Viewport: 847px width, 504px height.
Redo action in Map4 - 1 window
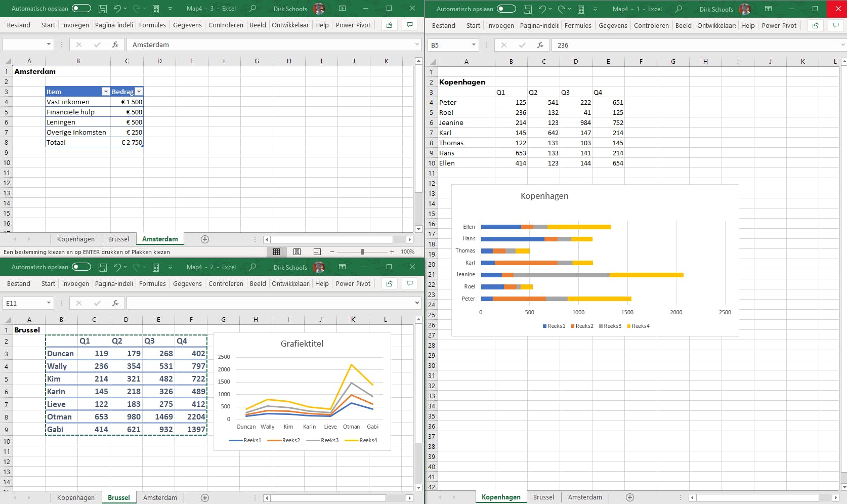tap(561, 9)
